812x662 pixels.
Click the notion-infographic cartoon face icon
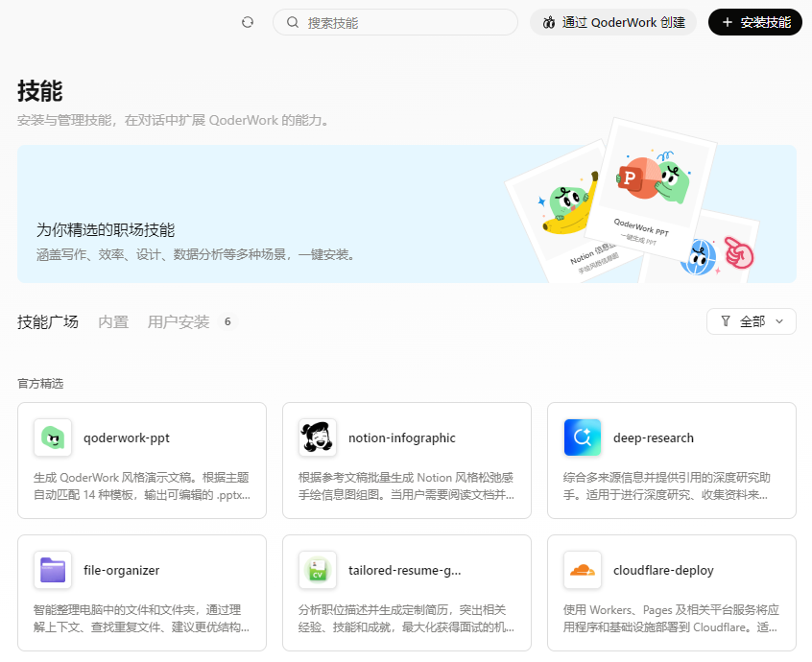(318, 438)
